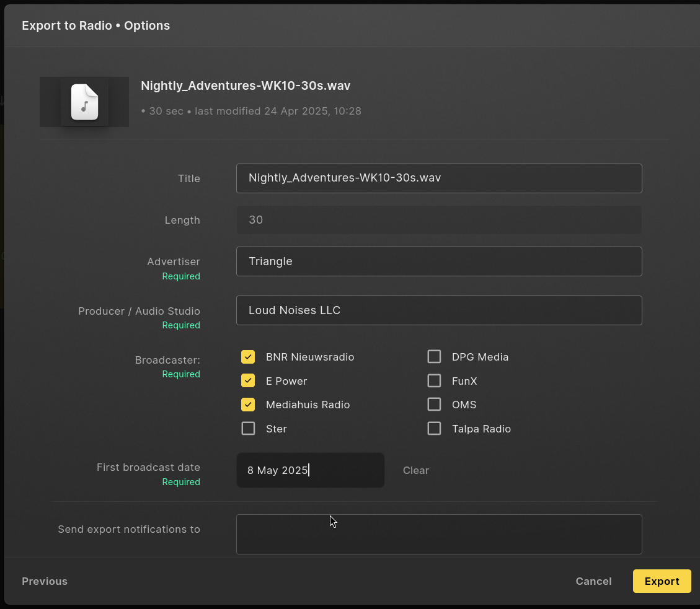
Task: Go back with the Previous button
Action: coord(45,581)
